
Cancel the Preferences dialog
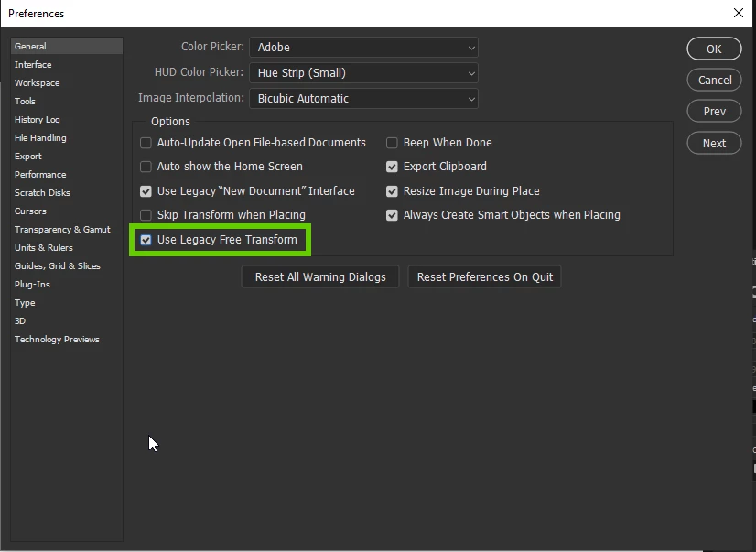point(714,80)
